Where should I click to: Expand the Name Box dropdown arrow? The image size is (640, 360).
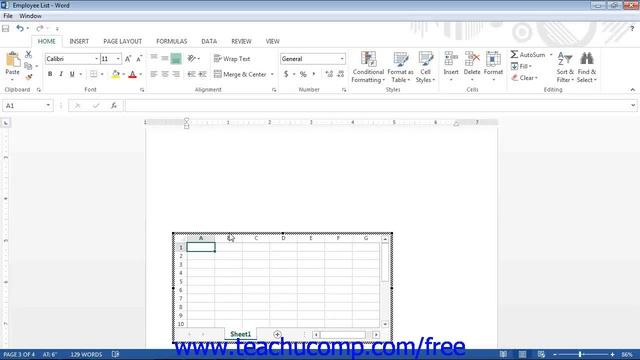coord(48,106)
